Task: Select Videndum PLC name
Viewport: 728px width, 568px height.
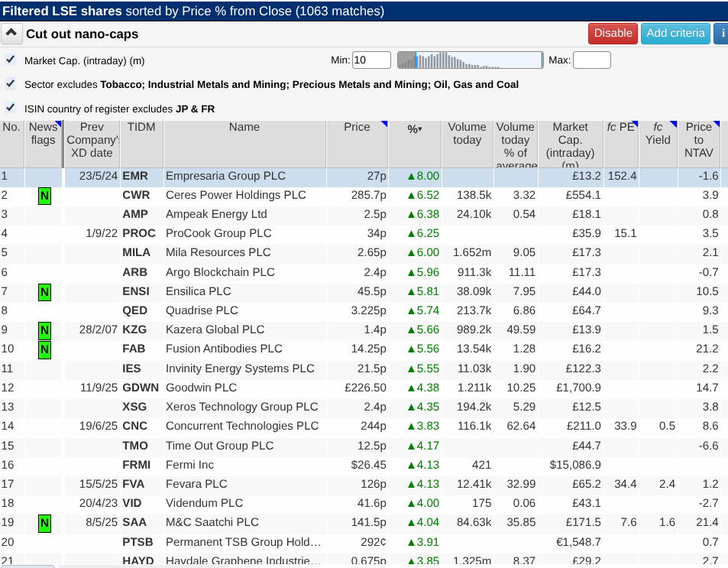Action: [x=204, y=503]
